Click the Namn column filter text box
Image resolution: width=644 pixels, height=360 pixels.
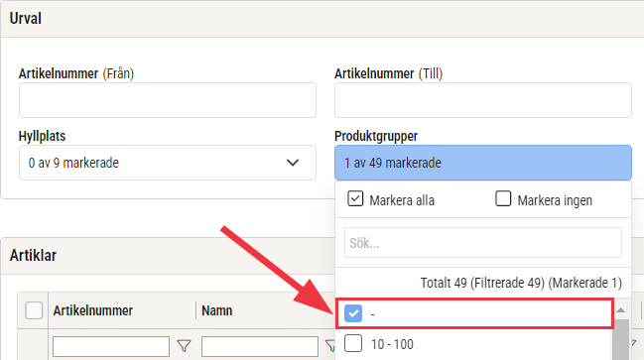(260, 346)
